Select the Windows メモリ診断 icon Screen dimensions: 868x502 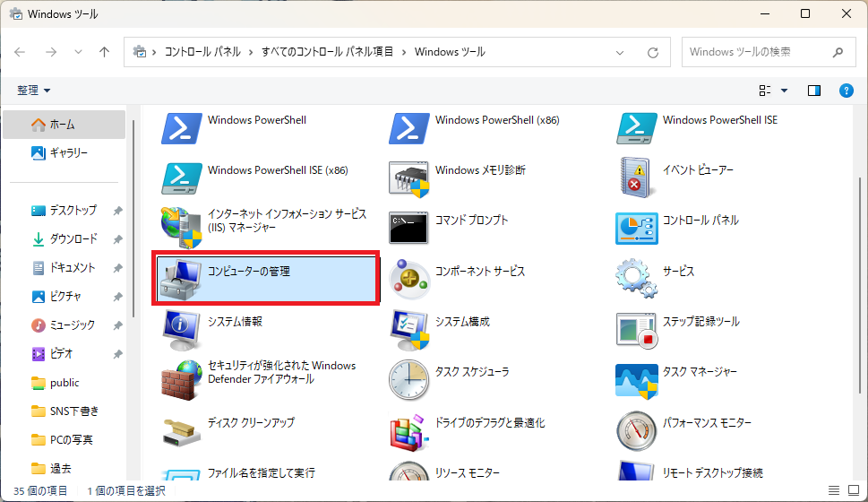point(409,179)
